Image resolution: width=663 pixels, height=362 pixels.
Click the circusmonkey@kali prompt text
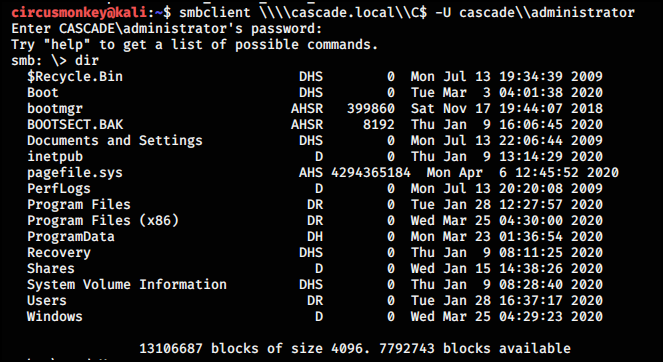[x=79, y=13]
